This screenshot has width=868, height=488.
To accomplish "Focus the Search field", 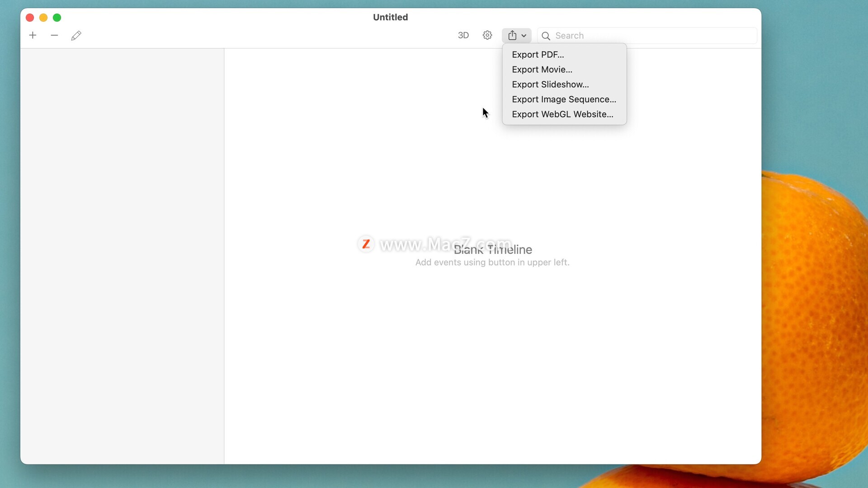I will coord(647,36).
